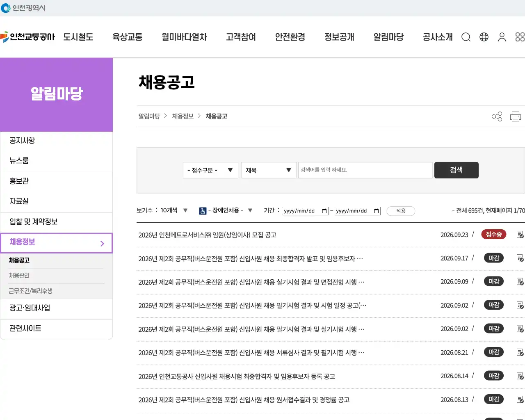Click in the search keyword input field
The height and width of the screenshot is (420, 525).
coord(365,170)
